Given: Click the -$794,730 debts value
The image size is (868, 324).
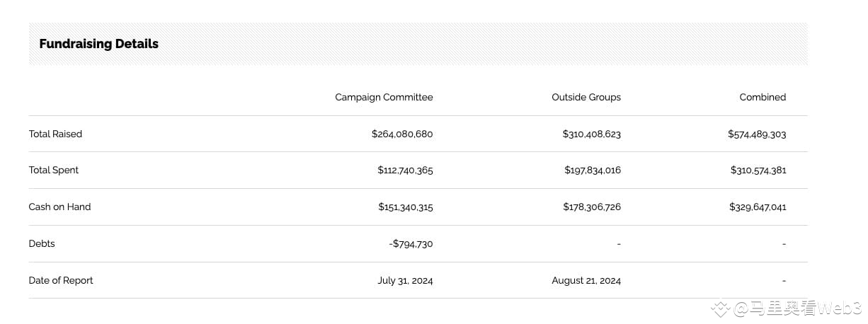Looking at the screenshot, I should point(411,243).
